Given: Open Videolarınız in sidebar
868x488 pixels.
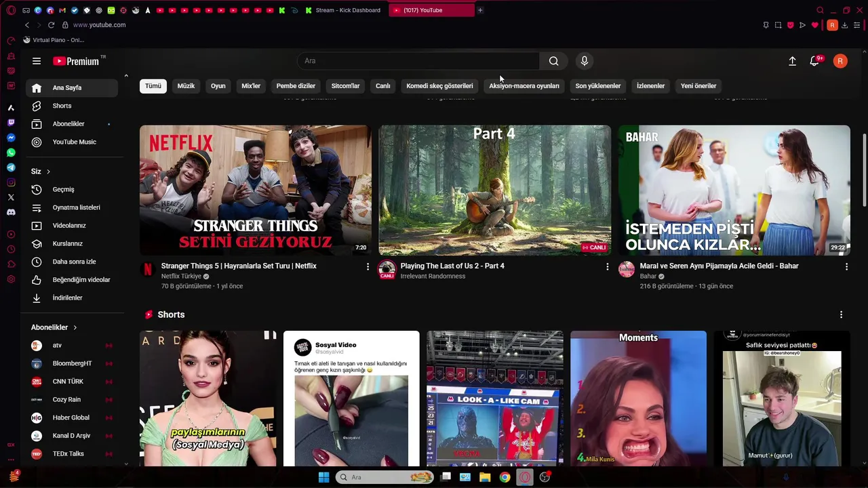Looking at the screenshot, I should tap(72, 226).
